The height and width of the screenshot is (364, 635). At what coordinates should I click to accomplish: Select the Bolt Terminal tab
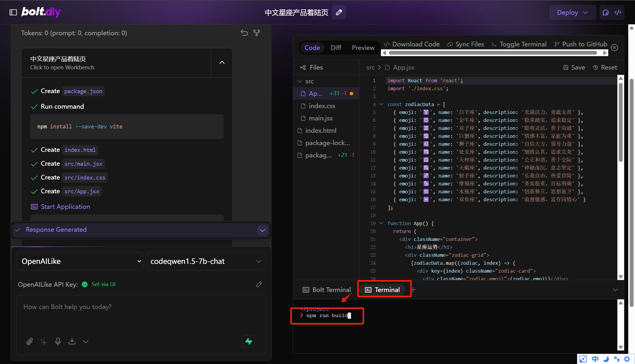tap(327, 290)
